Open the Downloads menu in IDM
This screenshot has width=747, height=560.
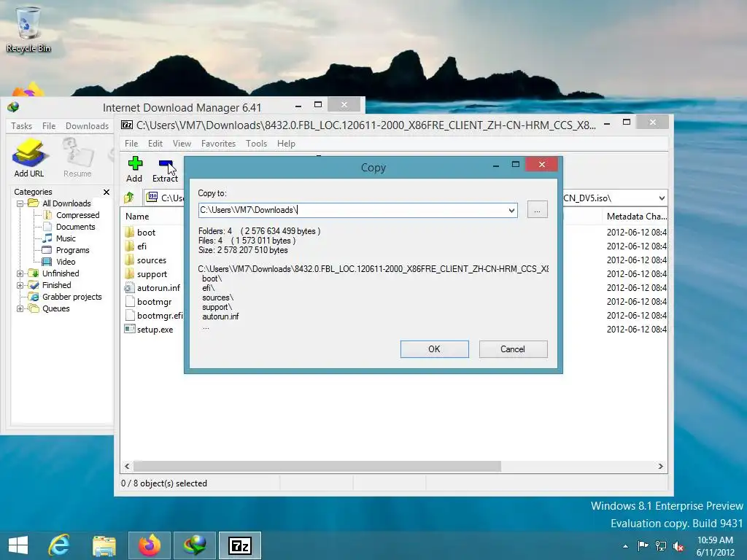(x=88, y=125)
